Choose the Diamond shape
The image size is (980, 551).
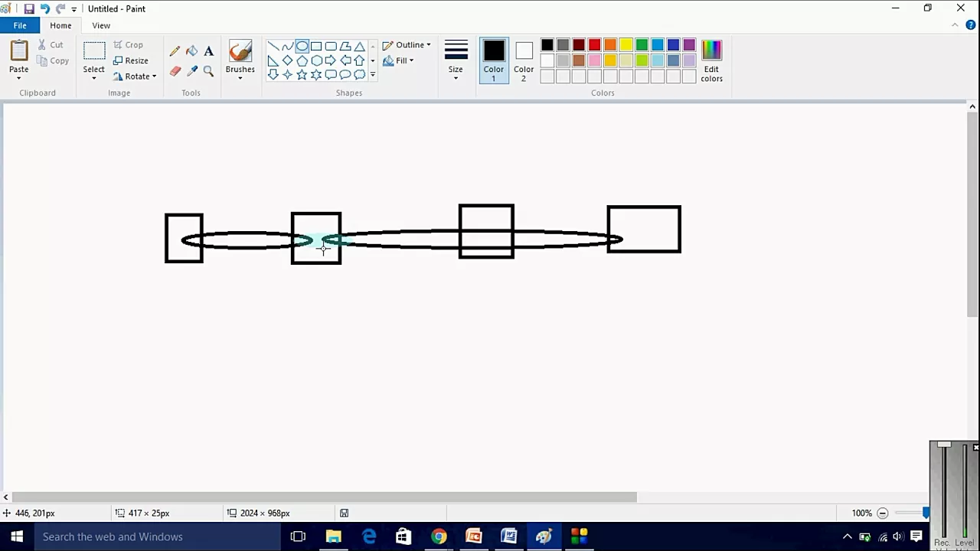pos(287,60)
